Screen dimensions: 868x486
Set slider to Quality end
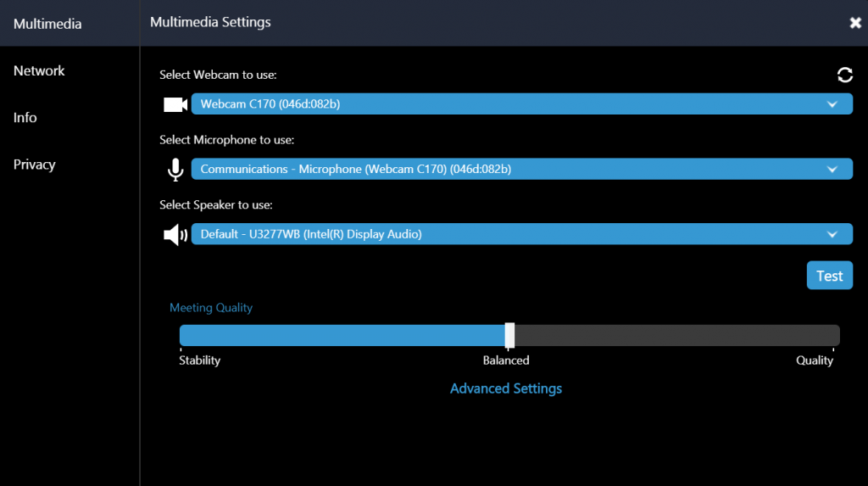click(833, 336)
